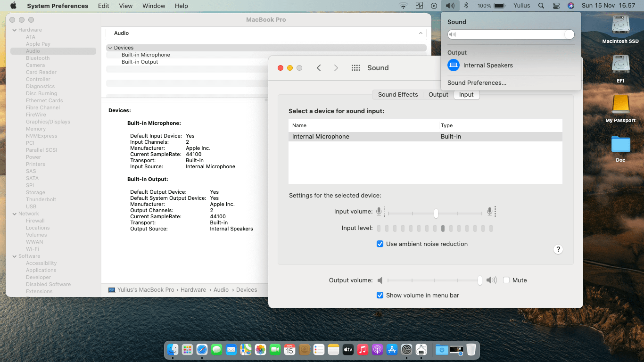644x362 pixels.
Task: Collapse the Software section triangle in sidebar
Action: (x=14, y=256)
